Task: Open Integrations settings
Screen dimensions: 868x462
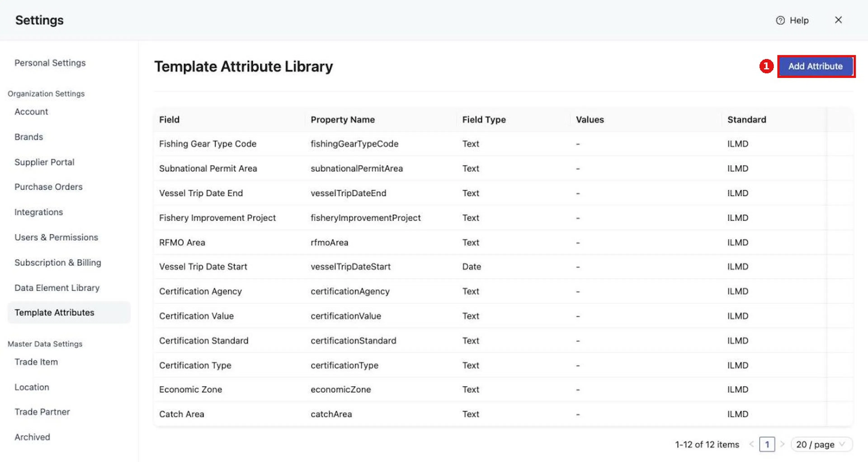Action: [x=38, y=212]
